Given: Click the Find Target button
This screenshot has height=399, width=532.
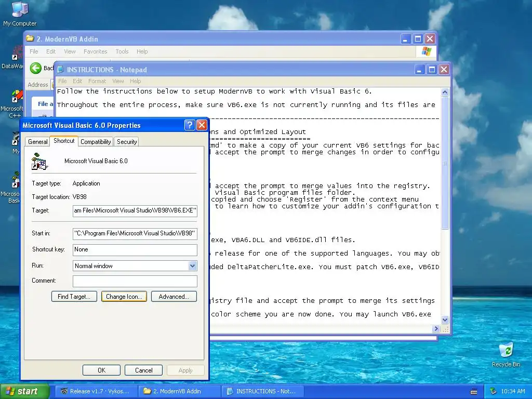Looking at the screenshot, I should coord(74,297).
